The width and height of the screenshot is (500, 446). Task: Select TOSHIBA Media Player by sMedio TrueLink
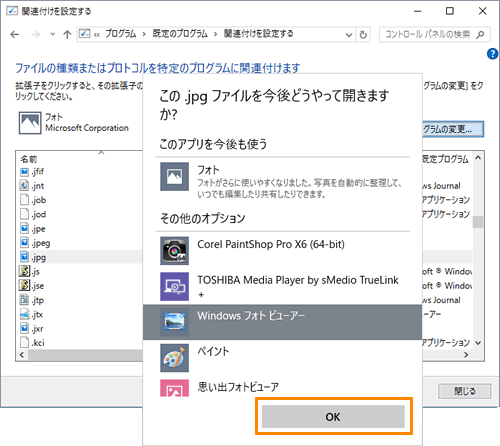[282, 286]
